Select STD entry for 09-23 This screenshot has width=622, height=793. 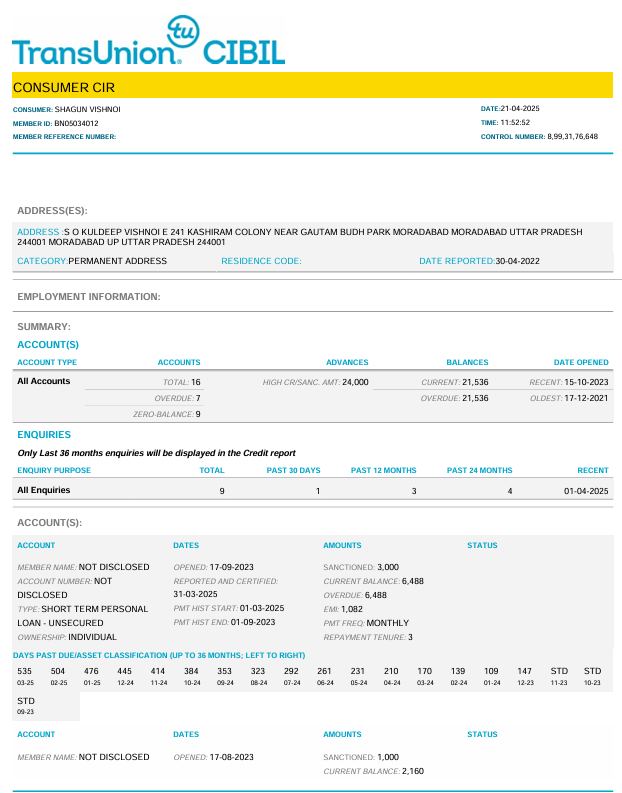(26, 701)
